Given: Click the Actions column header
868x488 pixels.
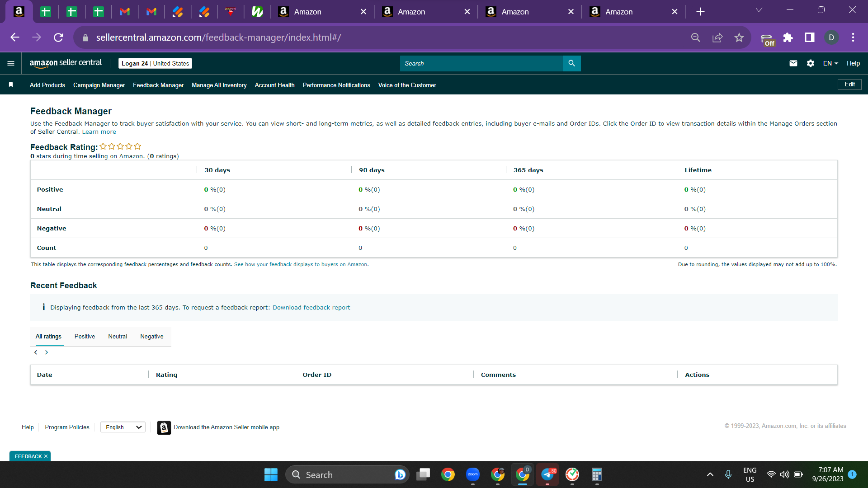Looking at the screenshot, I should coord(697,375).
